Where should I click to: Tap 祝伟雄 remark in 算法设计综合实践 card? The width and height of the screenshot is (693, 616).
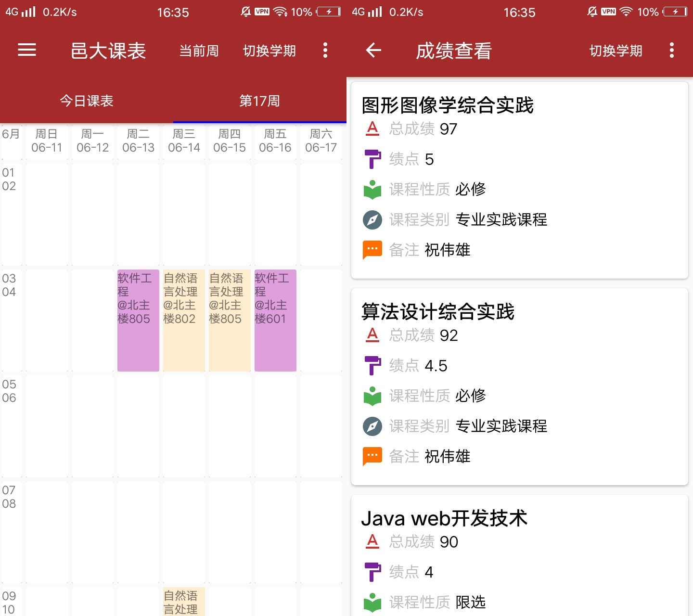(448, 456)
